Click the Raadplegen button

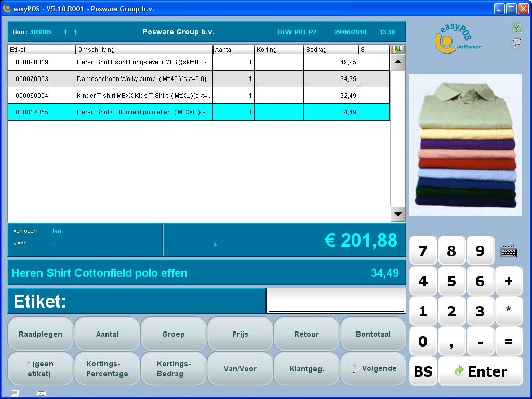(x=41, y=334)
